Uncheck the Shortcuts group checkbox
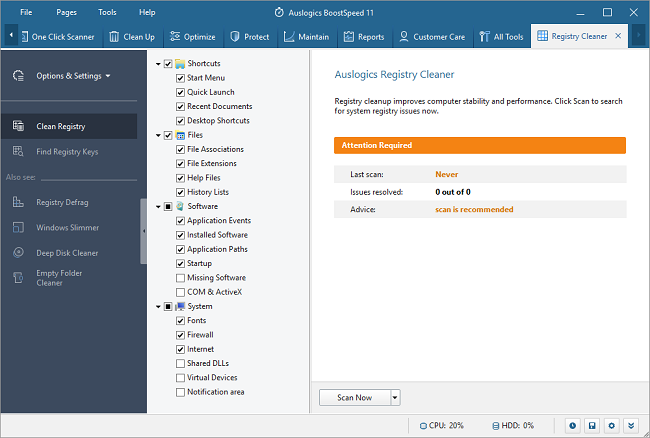The width and height of the screenshot is (650, 438). coord(168,64)
